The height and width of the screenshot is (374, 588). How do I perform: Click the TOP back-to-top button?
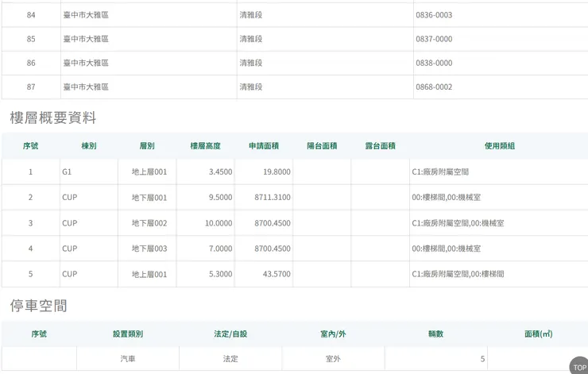pyautogui.click(x=579, y=366)
